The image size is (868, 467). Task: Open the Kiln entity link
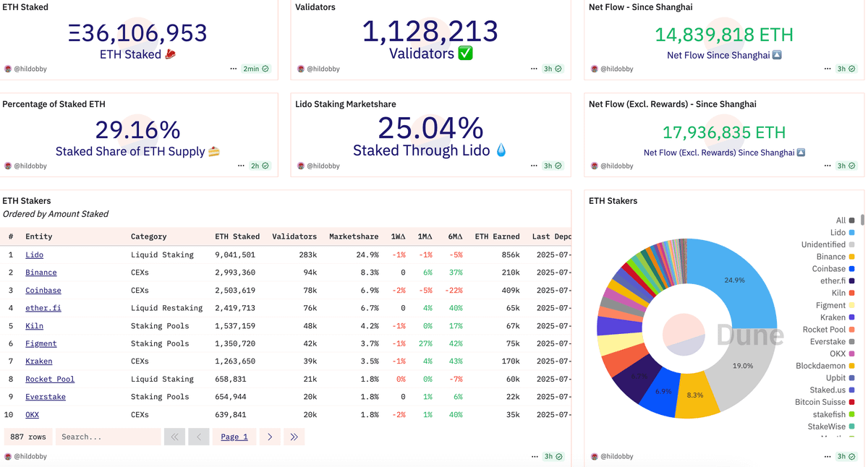(35, 325)
